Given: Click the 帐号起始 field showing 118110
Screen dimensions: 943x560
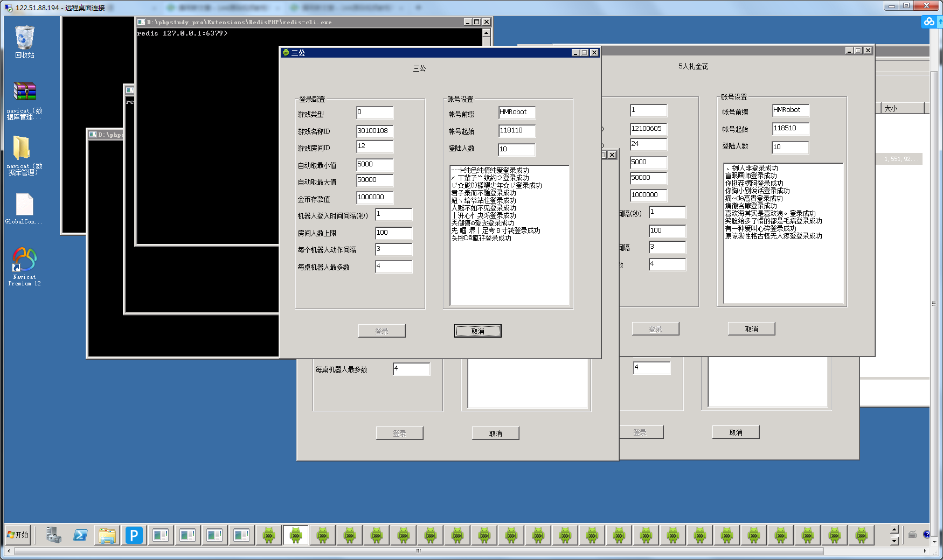Looking at the screenshot, I should (x=516, y=131).
